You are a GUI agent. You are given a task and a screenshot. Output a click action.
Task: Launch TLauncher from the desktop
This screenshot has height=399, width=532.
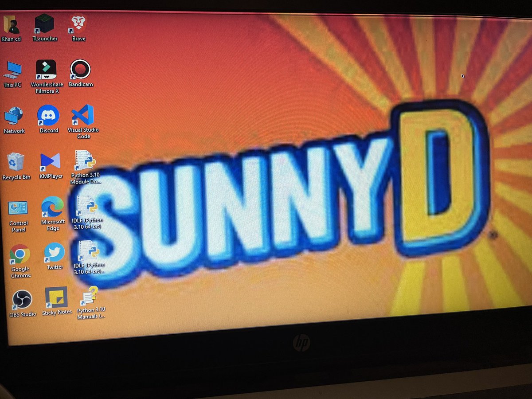(x=44, y=23)
